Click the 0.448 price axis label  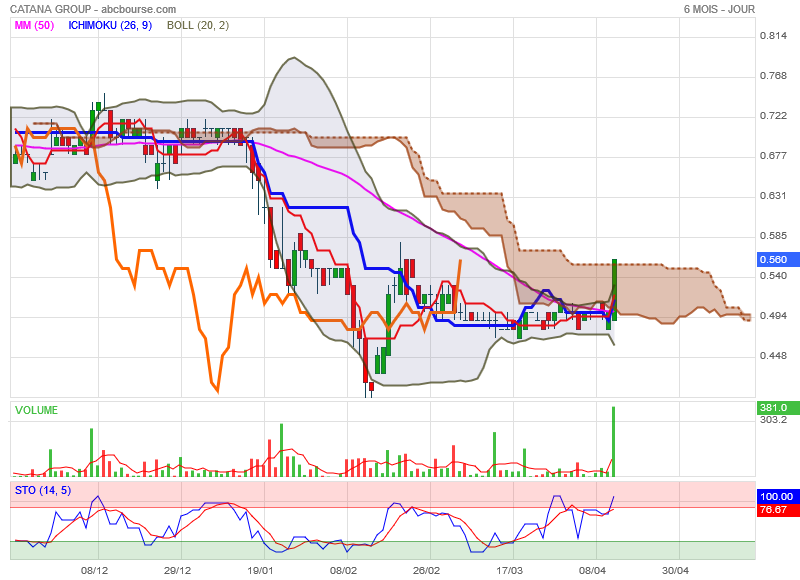[x=773, y=356]
